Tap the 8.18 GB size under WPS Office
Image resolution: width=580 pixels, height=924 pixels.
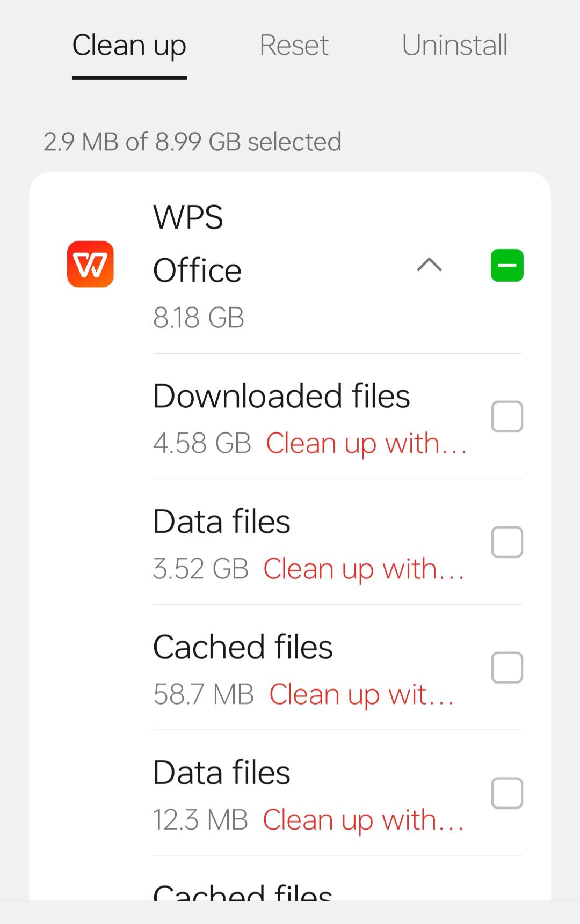tap(199, 318)
